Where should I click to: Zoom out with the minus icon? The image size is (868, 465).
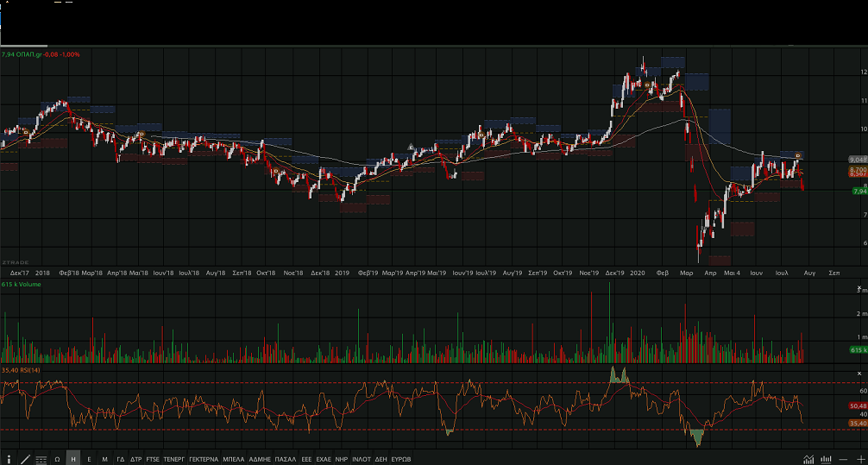tap(843, 458)
